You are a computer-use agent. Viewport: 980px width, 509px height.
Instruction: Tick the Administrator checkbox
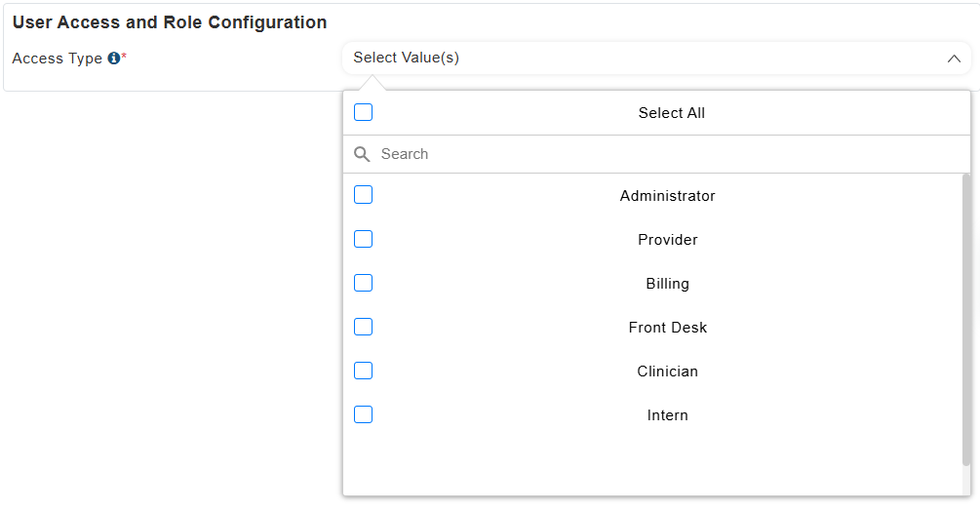(x=364, y=195)
